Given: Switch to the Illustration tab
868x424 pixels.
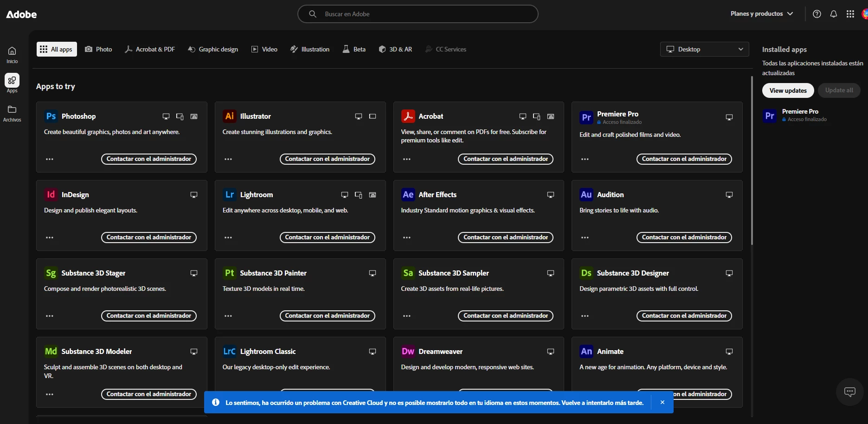Looking at the screenshot, I should click(310, 49).
